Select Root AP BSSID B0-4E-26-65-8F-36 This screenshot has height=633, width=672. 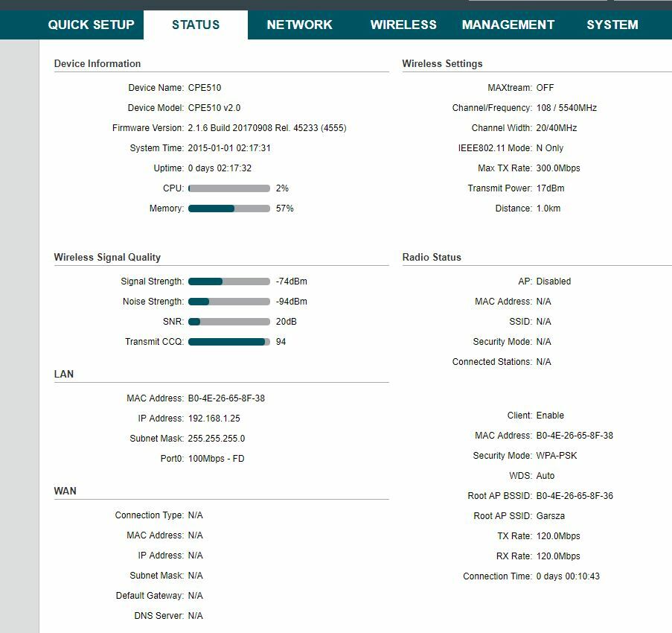coord(575,496)
